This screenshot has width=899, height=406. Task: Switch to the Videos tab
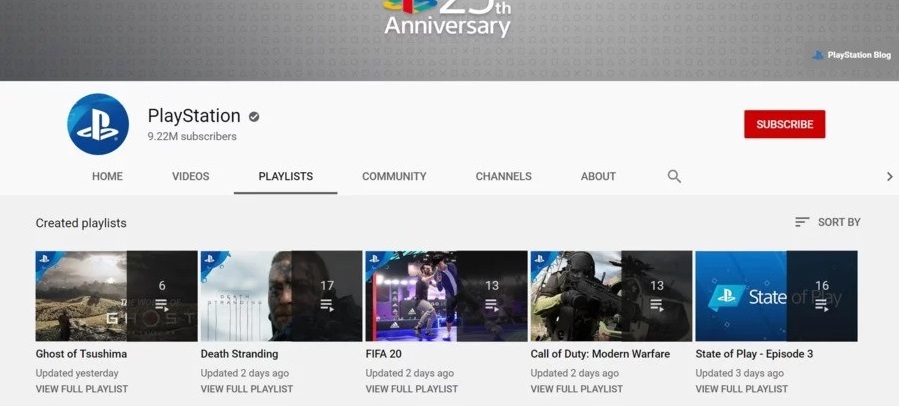click(191, 177)
